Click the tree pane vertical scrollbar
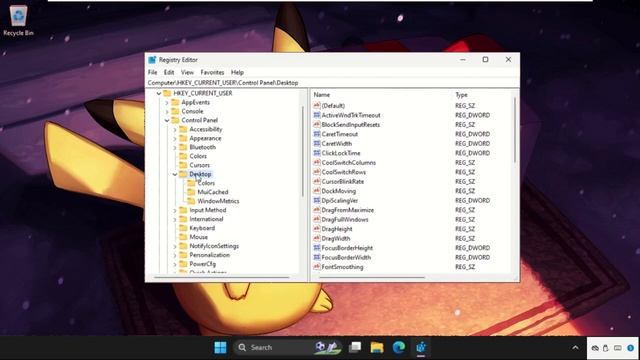The width and height of the screenshot is (640, 360). tap(302, 151)
